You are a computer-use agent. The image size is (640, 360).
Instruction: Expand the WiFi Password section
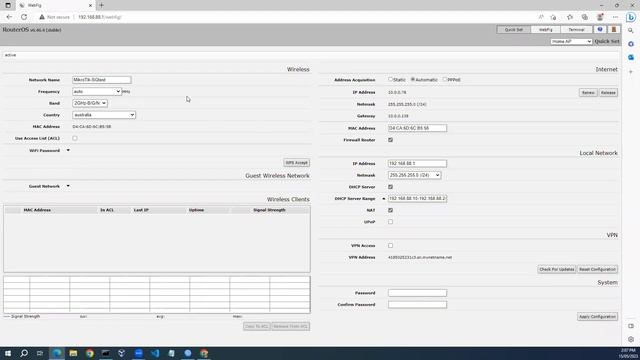pyautogui.click(x=68, y=150)
